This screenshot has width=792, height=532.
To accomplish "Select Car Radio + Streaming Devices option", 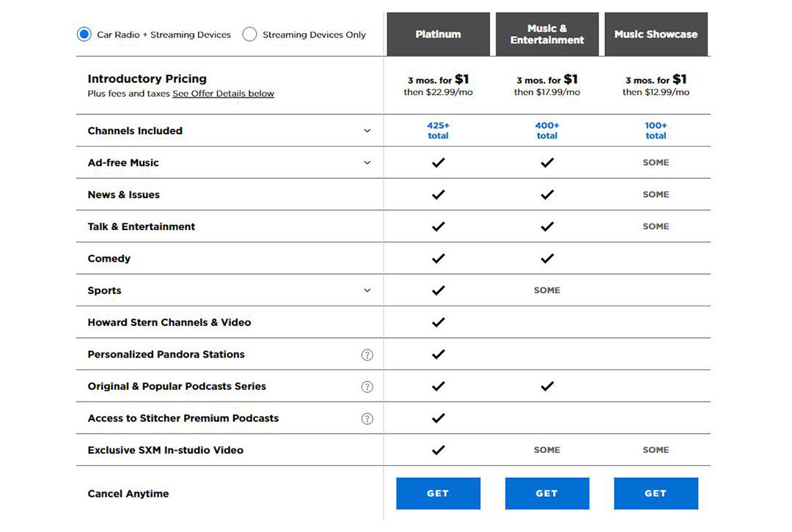I will pos(84,34).
